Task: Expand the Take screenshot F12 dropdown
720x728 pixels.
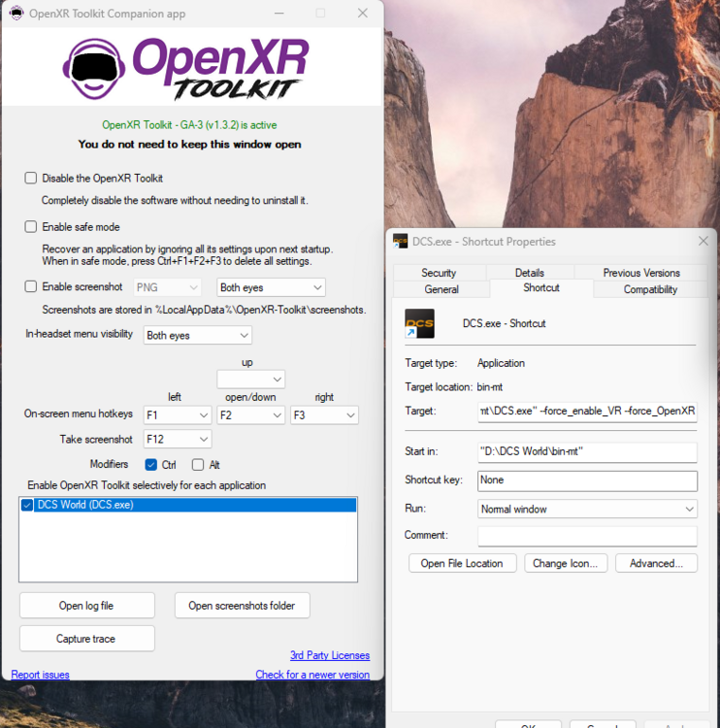Action: 178,439
